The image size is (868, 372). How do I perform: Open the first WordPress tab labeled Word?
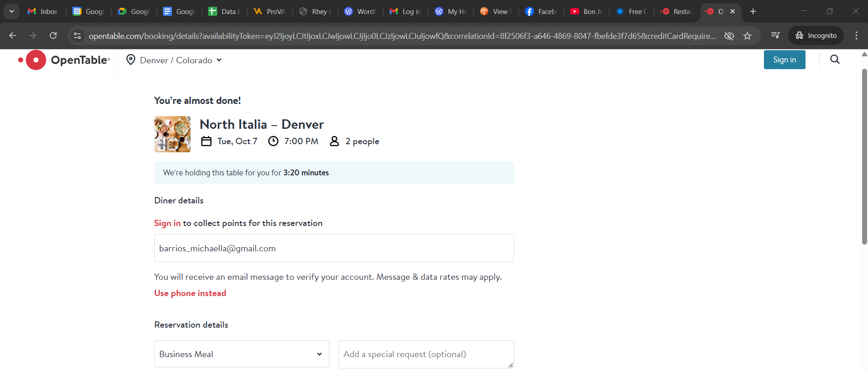coord(360,11)
